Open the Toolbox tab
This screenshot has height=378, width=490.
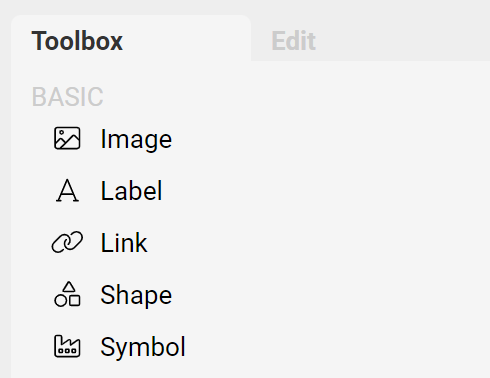[77, 41]
